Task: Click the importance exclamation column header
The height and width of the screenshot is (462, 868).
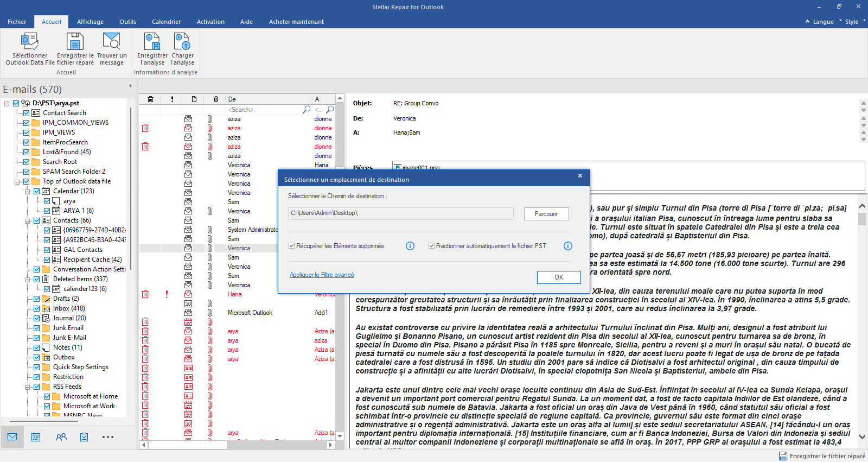Action: 172,99
